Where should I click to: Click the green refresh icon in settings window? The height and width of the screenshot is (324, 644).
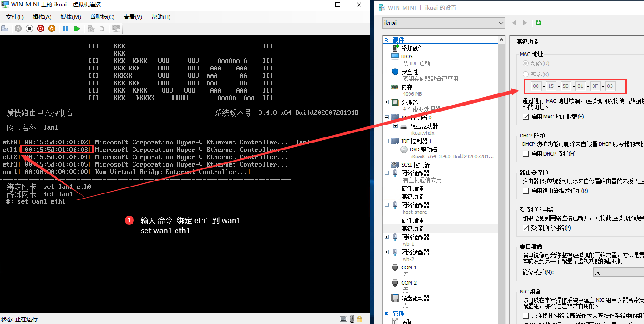538,23
